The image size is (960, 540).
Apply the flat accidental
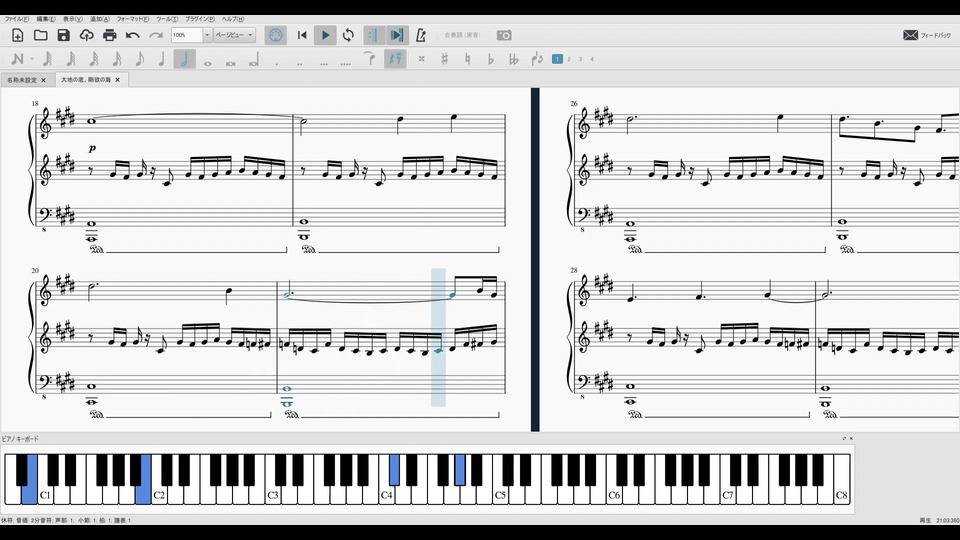pos(490,59)
